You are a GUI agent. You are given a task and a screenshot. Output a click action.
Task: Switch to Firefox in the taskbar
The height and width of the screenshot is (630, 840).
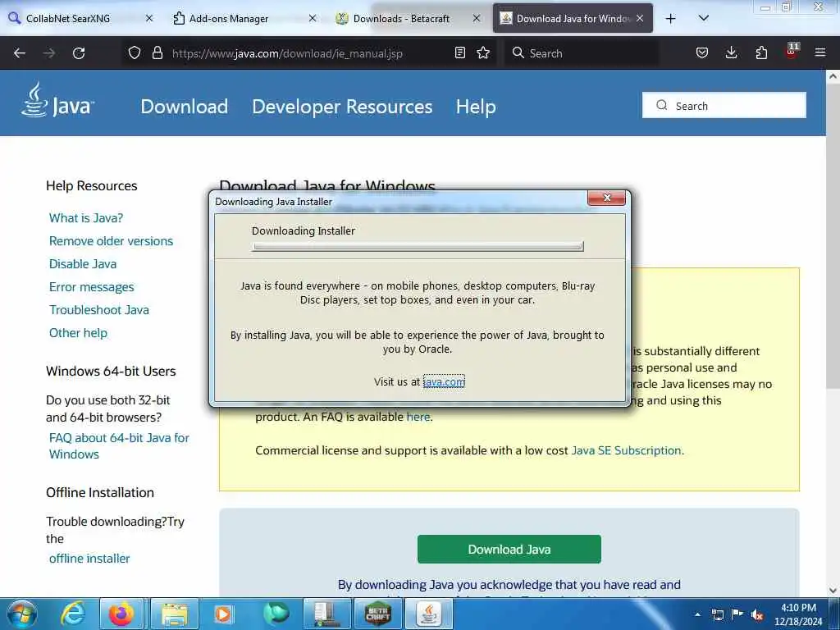pos(121,614)
